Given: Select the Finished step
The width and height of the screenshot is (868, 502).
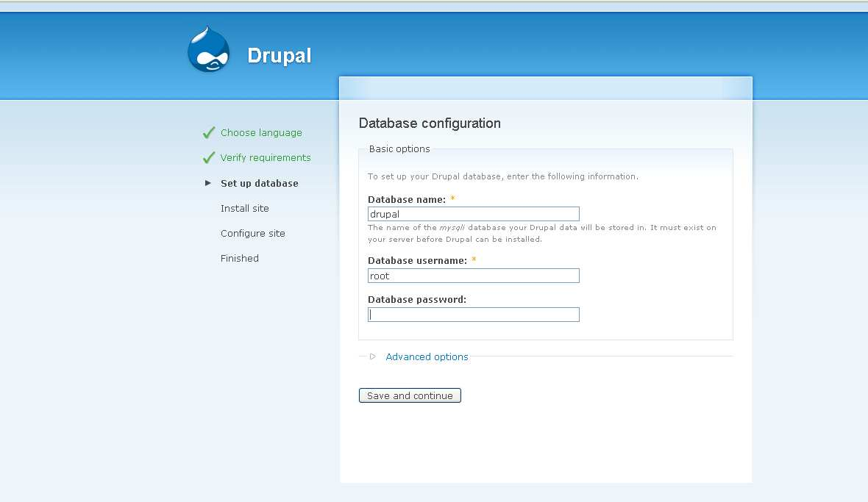Looking at the screenshot, I should coord(239,258).
